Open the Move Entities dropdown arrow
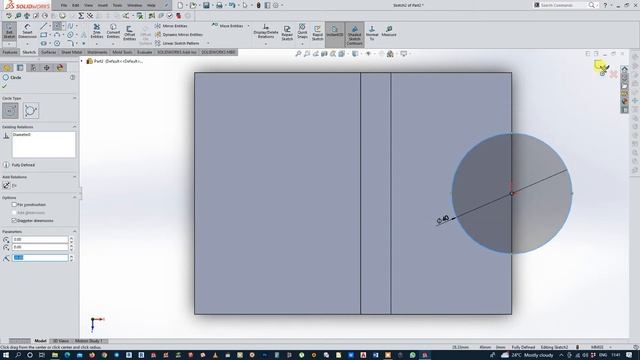Viewport: 640px width, 360px height. click(x=249, y=26)
